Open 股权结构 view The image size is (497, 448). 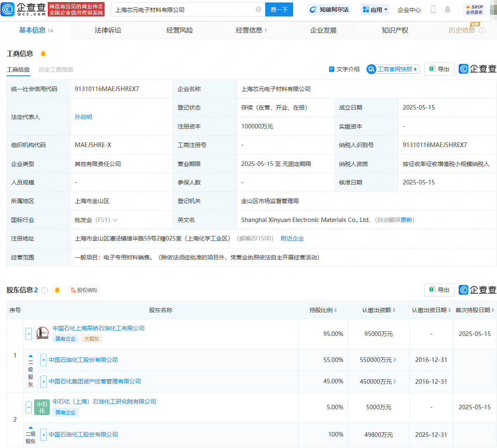click(x=84, y=290)
